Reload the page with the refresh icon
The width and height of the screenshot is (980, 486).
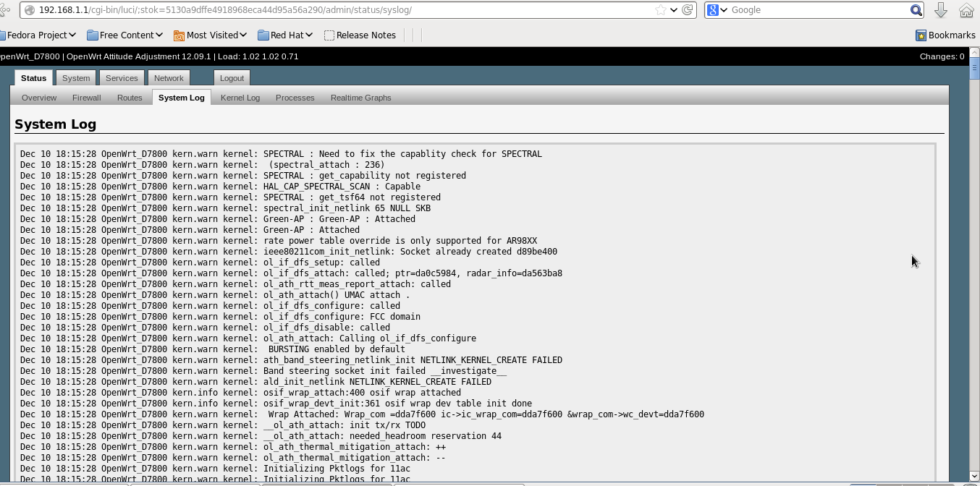click(x=688, y=10)
